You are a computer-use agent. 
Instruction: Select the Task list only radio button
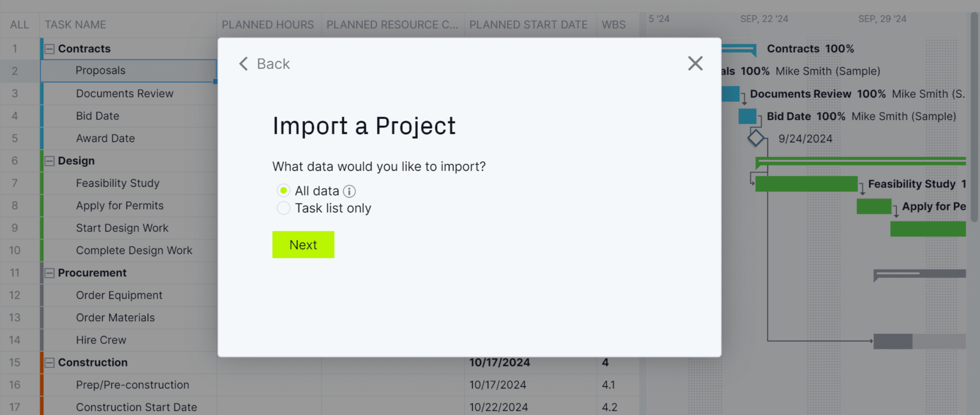(283, 207)
